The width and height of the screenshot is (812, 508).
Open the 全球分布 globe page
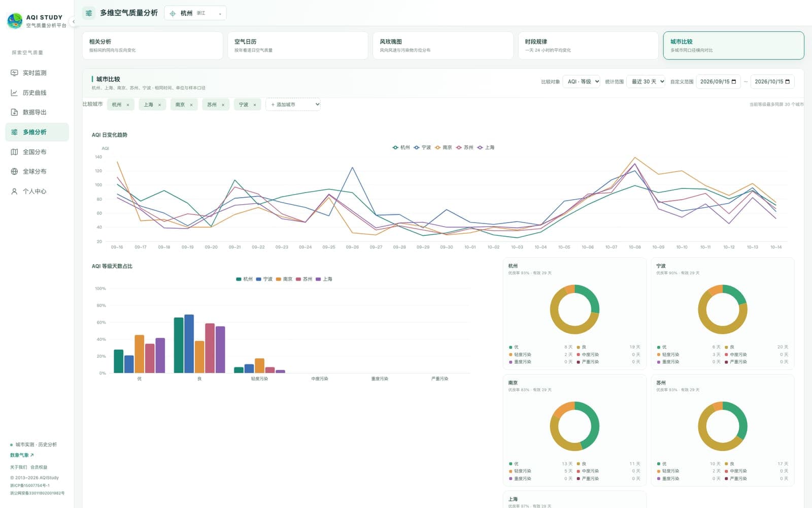[x=37, y=172]
